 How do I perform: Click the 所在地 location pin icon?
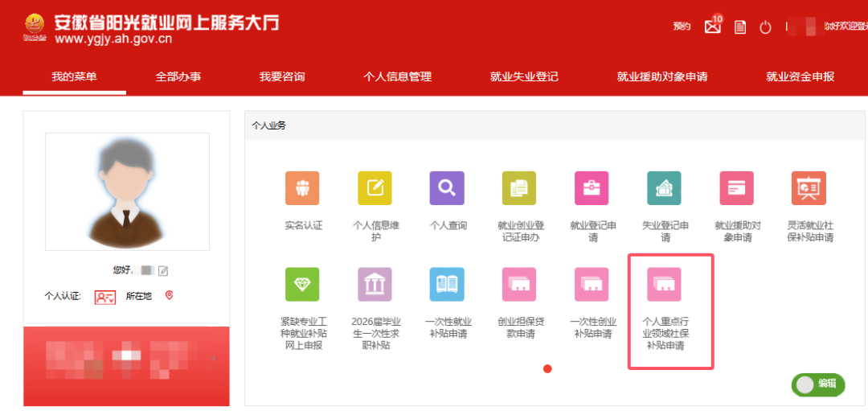click(x=170, y=296)
